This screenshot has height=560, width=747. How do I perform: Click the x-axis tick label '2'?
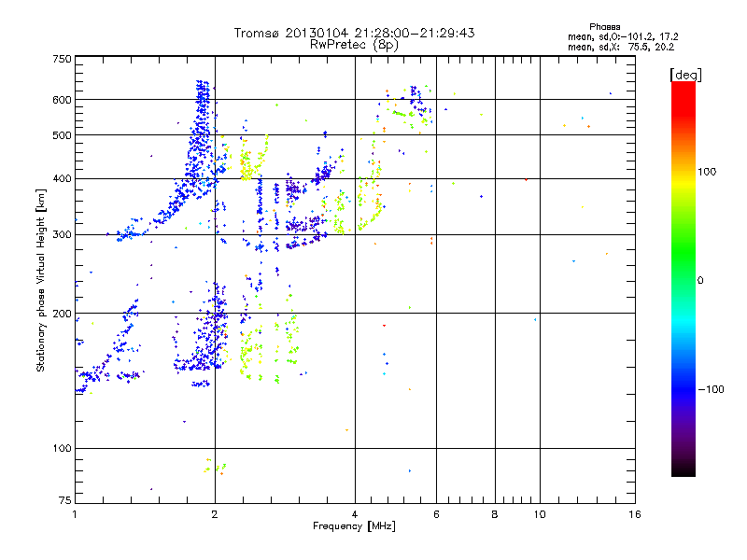pyautogui.click(x=215, y=514)
